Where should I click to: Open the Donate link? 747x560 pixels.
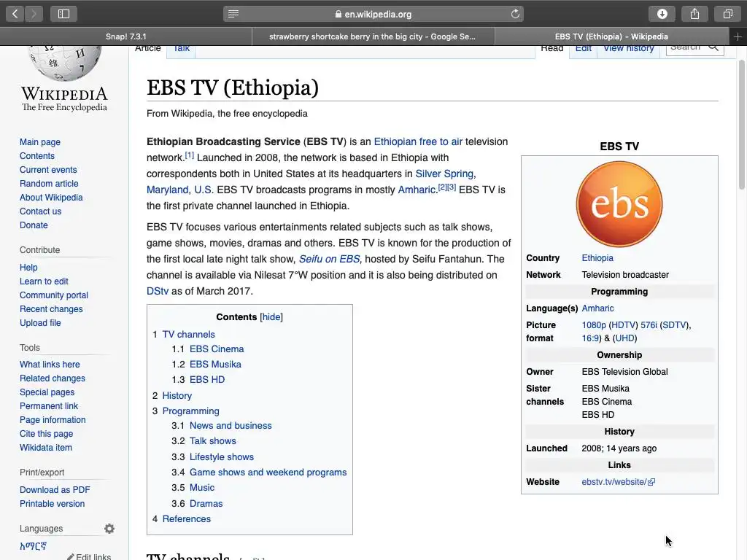[34, 225]
